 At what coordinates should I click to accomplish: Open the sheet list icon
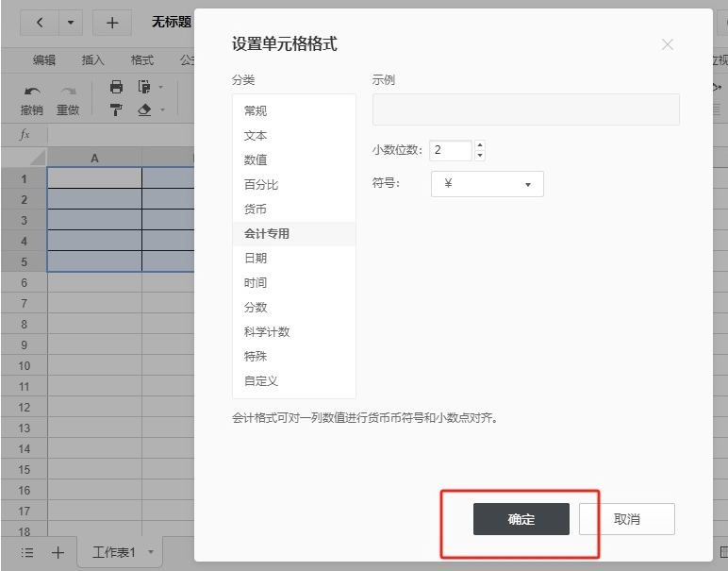tap(27, 552)
